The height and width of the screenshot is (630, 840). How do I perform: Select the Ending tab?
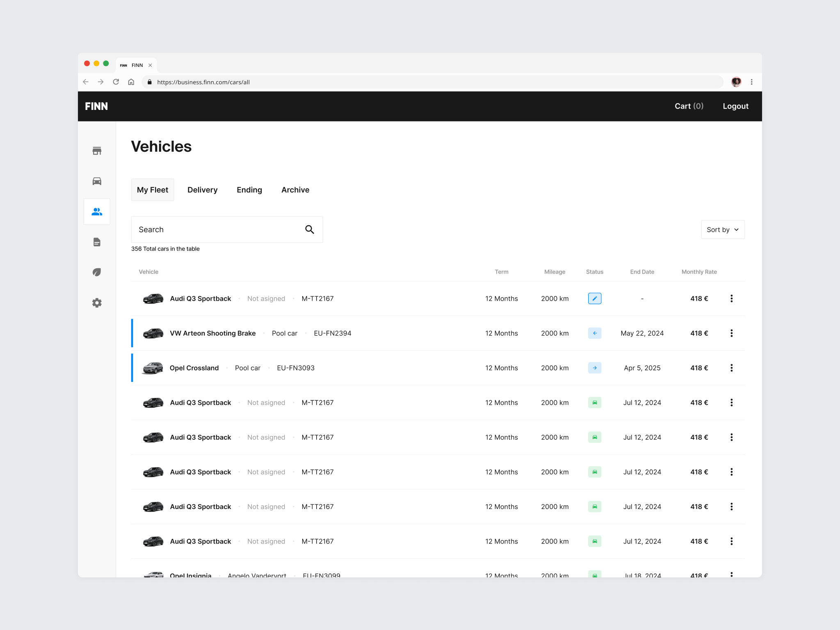(x=249, y=189)
